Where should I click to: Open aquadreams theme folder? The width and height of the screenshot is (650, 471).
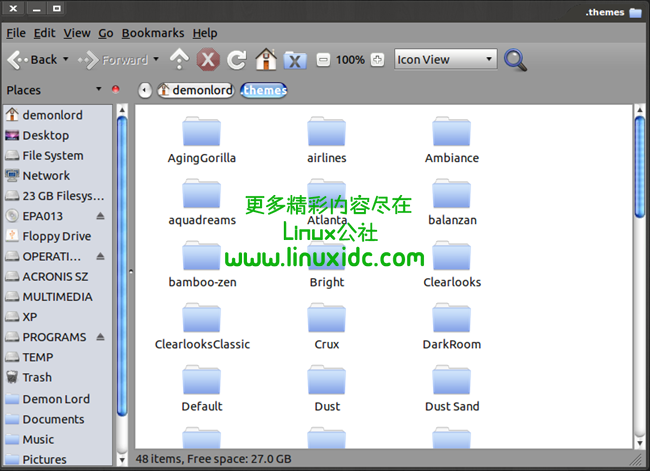[201, 202]
